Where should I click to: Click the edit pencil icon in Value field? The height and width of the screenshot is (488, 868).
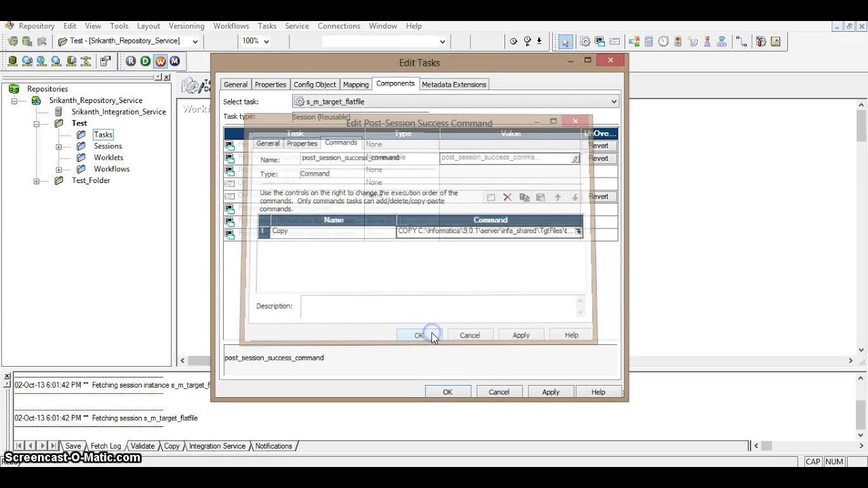click(575, 158)
